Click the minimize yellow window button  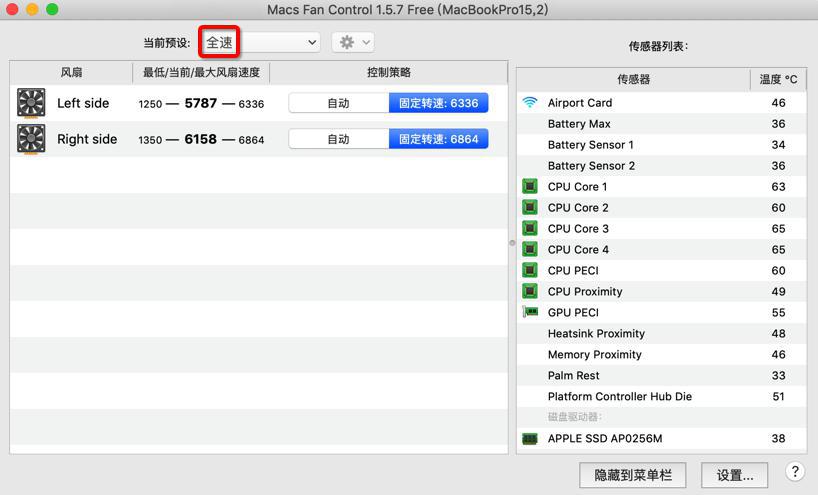pyautogui.click(x=32, y=9)
